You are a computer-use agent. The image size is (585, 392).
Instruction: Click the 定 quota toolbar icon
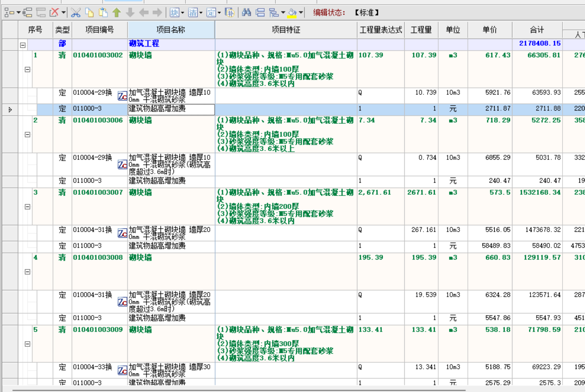211,13
